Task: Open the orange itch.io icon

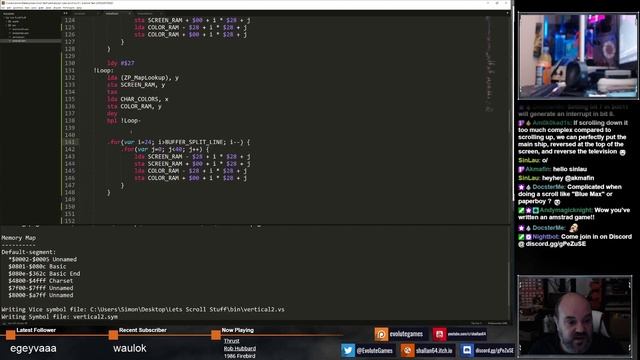Action: (407, 350)
